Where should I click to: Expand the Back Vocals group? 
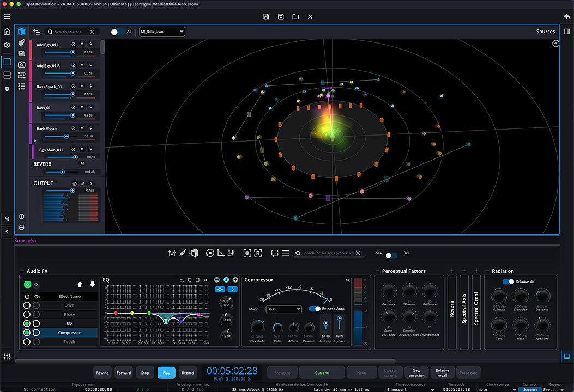pyautogui.click(x=35, y=140)
